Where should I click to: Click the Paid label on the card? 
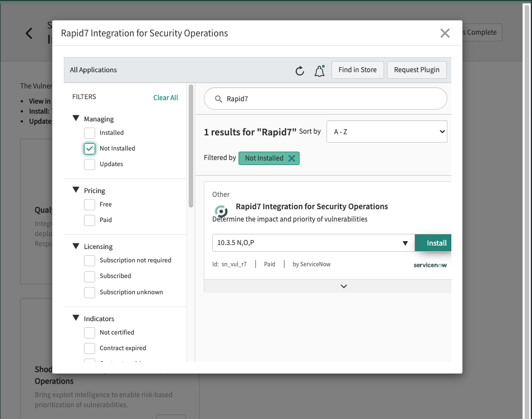pyautogui.click(x=270, y=264)
